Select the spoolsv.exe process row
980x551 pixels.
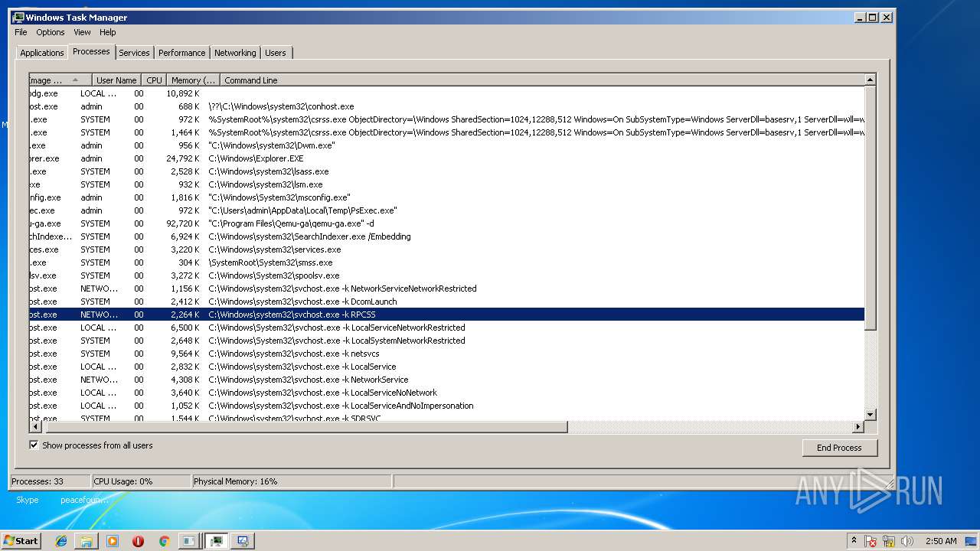pos(446,275)
